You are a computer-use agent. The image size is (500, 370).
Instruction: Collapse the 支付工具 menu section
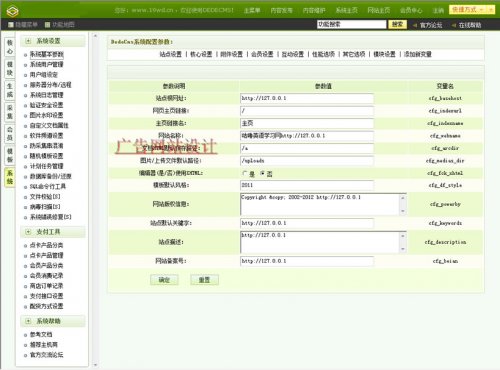coord(28,232)
